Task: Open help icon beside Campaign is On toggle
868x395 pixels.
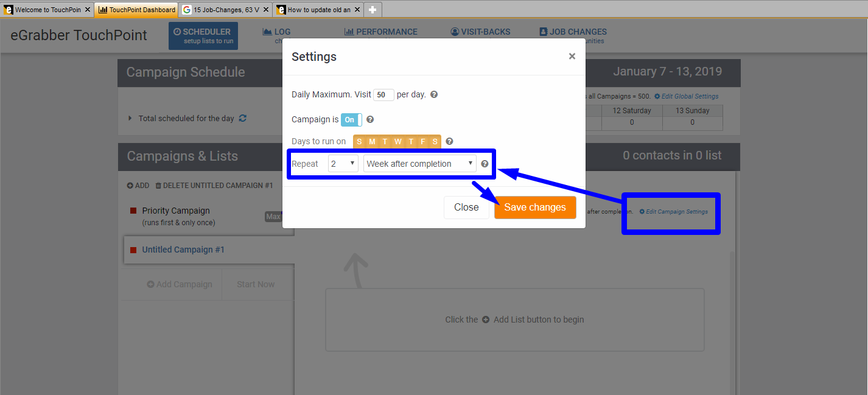Action: pos(370,120)
